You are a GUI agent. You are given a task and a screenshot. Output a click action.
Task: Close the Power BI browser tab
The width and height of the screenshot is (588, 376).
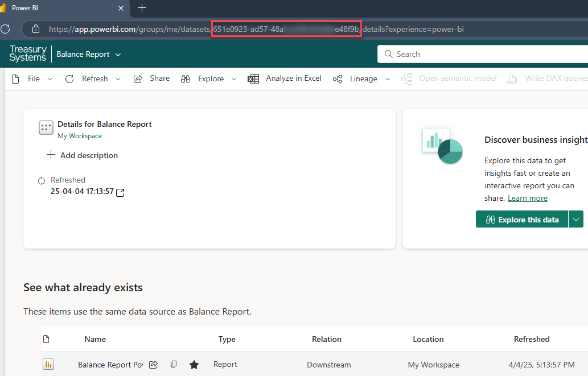(121, 8)
